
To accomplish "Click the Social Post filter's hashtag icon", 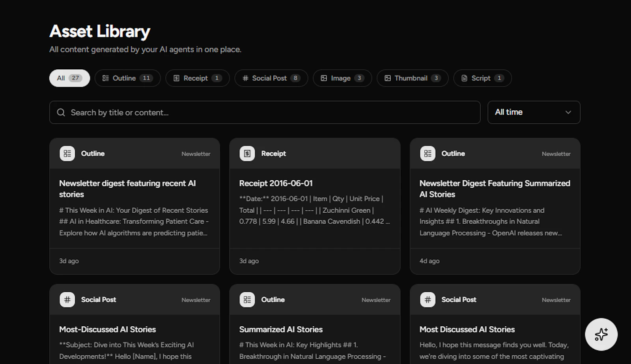I will click(x=245, y=78).
